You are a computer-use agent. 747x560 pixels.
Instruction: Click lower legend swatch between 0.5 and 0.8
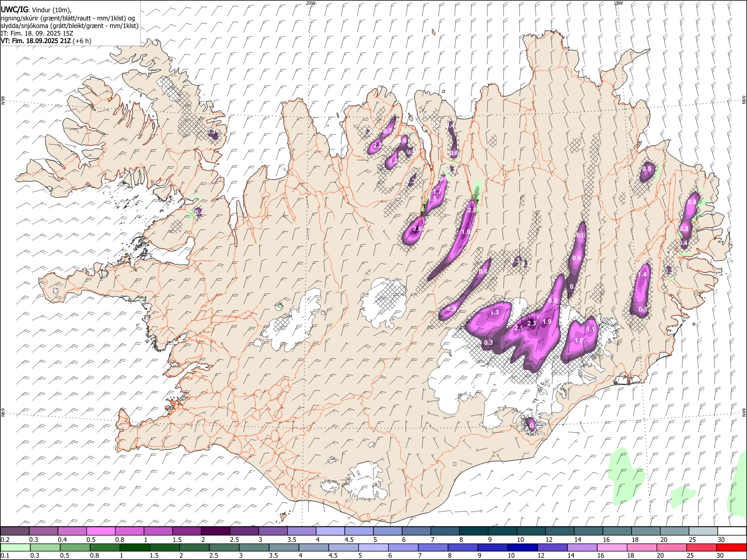[75, 547]
